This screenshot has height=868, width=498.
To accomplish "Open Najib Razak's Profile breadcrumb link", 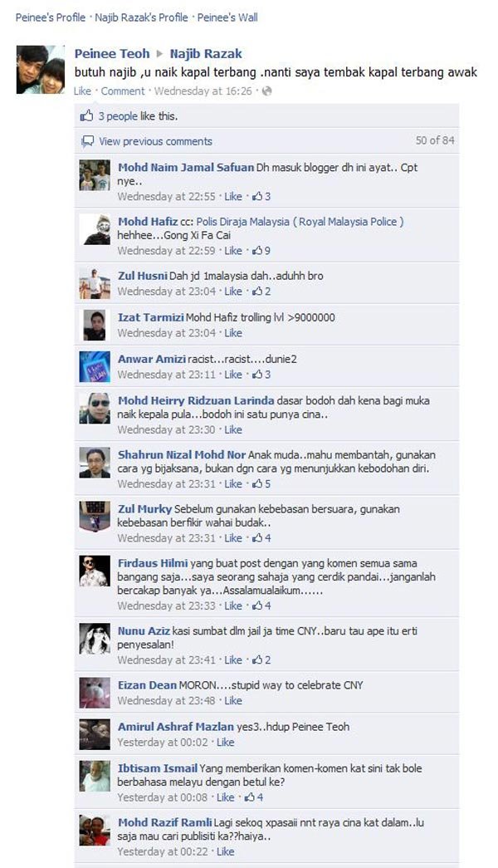I will click(141, 17).
